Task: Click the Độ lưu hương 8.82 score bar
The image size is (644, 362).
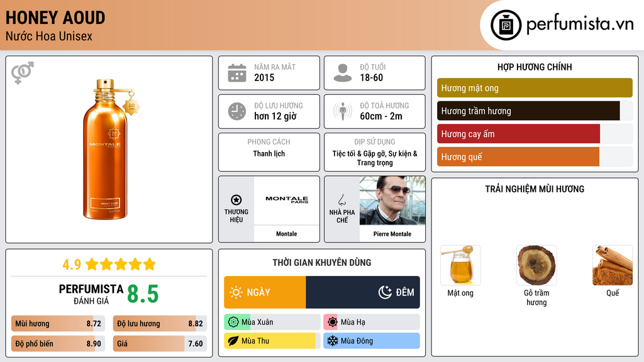Action: tap(160, 324)
